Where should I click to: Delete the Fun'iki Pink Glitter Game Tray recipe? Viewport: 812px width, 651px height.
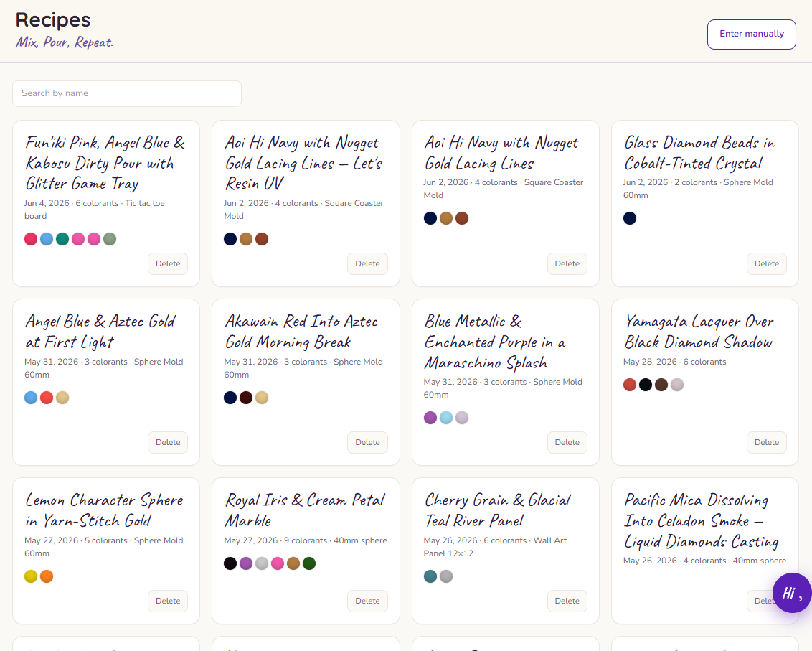(168, 264)
